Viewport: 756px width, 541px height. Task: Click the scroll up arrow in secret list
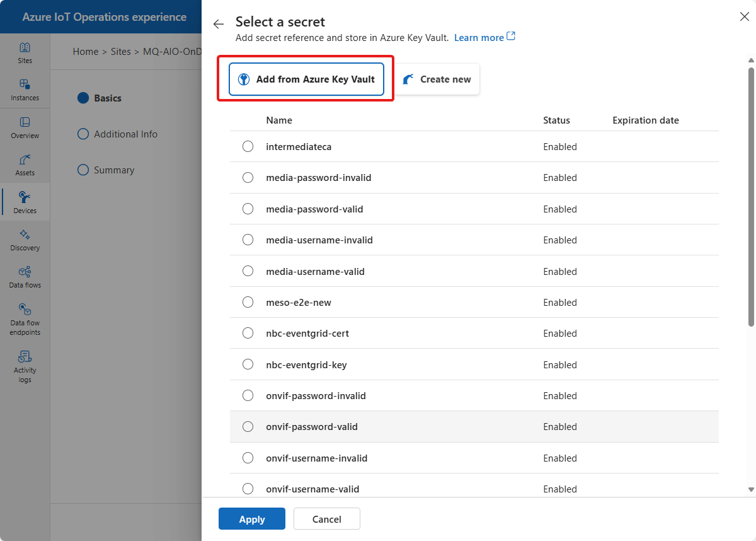tap(751, 61)
